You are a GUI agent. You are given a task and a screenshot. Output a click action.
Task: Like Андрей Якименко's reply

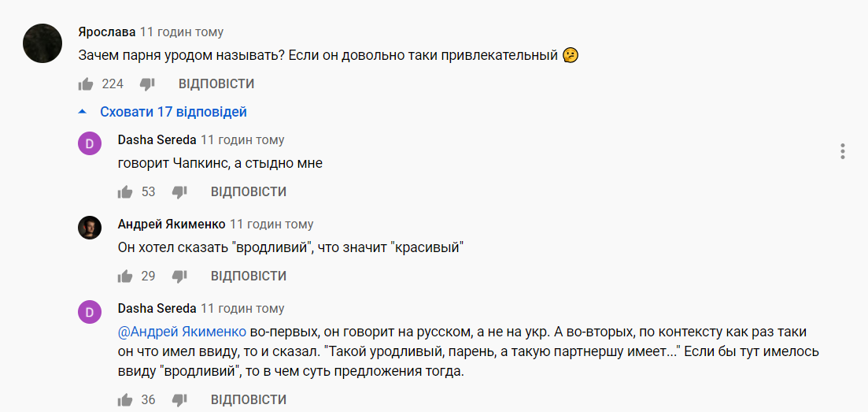[x=125, y=276]
